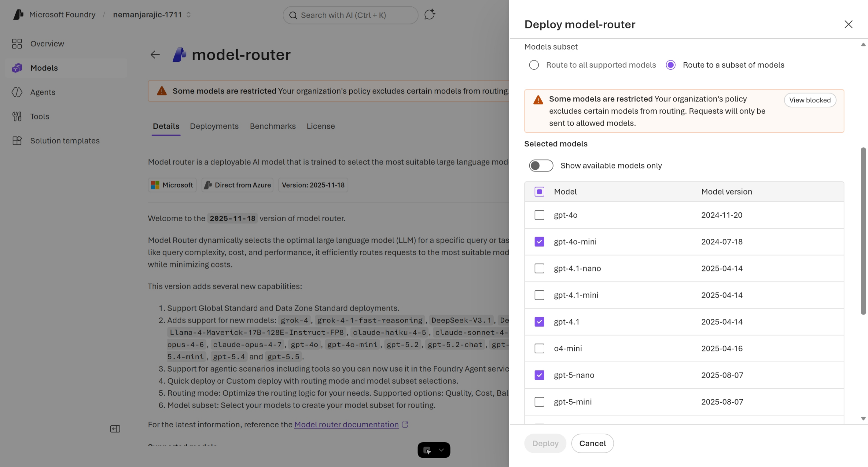This screenshot has height=467, width=868.
Task: Open the Model router documentation link
Action: (346, 424)
